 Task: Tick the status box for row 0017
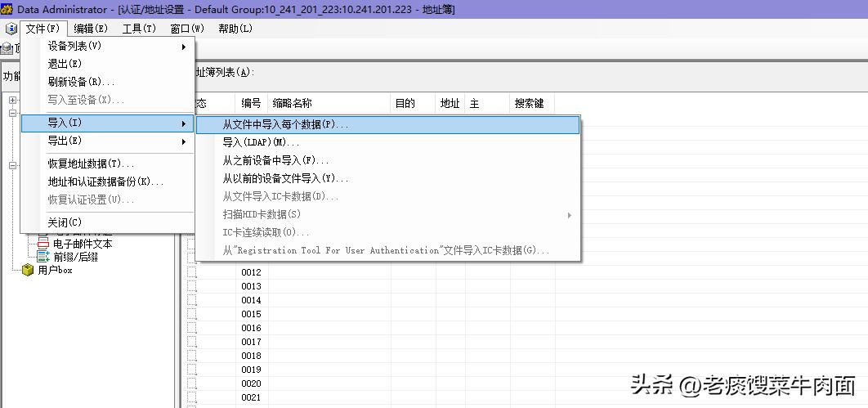[192, 342]
